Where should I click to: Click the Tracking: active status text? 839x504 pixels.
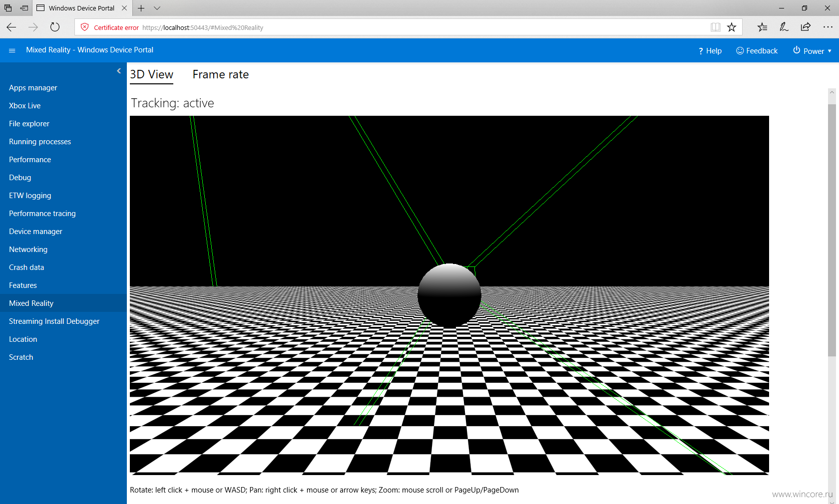(172, 103)
